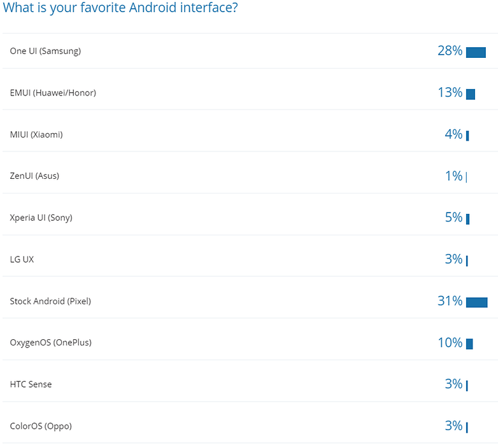The height and width of the screenshot is (448, 498).
Task: Click the 28% result bar for One UI
Action: [476, 52]
